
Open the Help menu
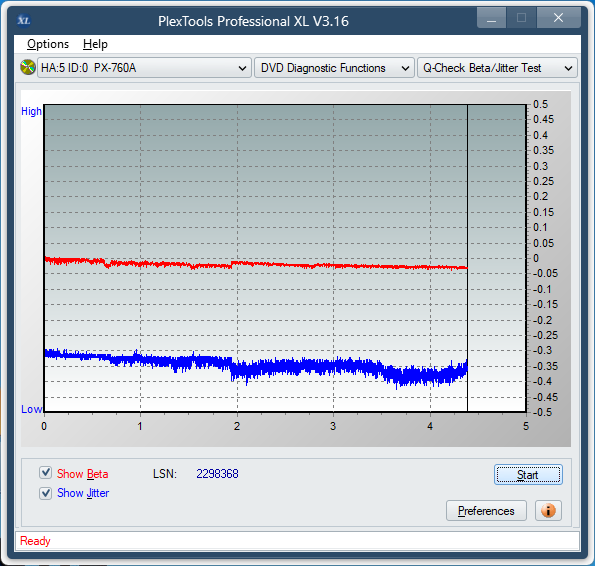pos(95,44)
